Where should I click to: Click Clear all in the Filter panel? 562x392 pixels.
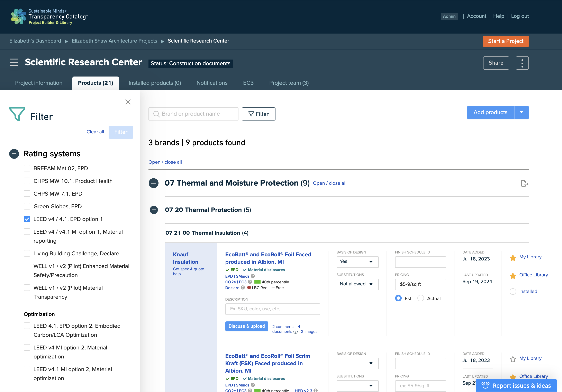[95, 132]
